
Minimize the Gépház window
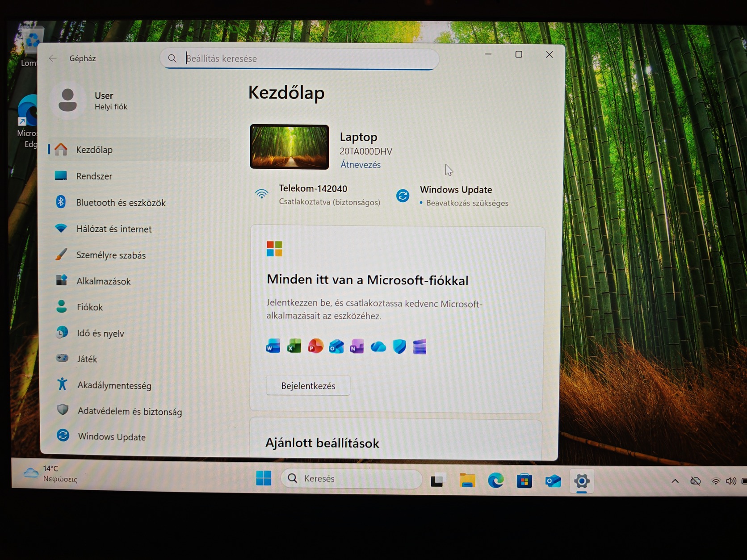(x=488, y=54)
